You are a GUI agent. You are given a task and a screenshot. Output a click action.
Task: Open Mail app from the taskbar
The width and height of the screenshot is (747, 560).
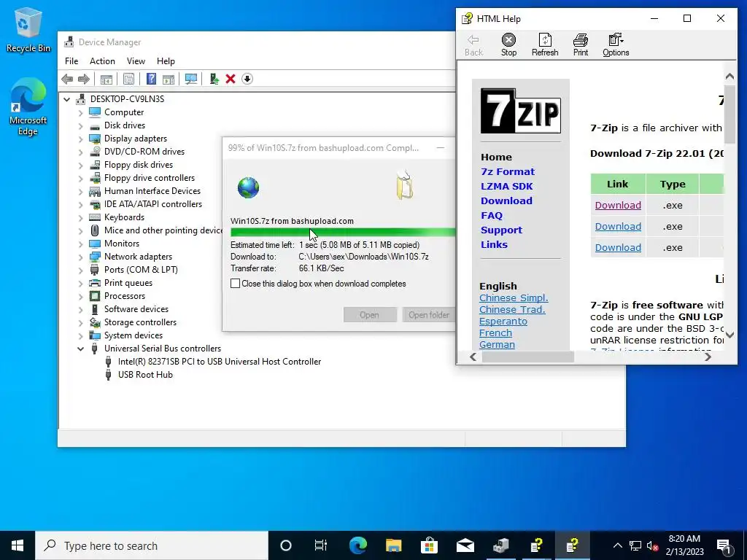tap(465, 545)
